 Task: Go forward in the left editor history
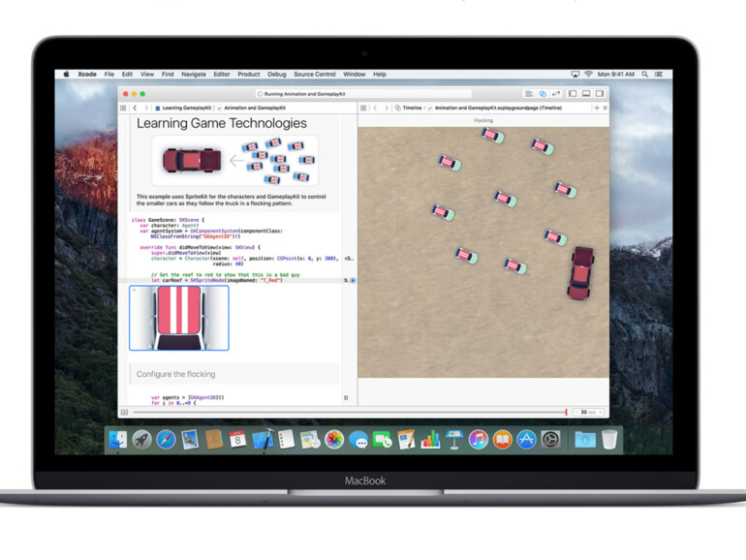[146, 108]
